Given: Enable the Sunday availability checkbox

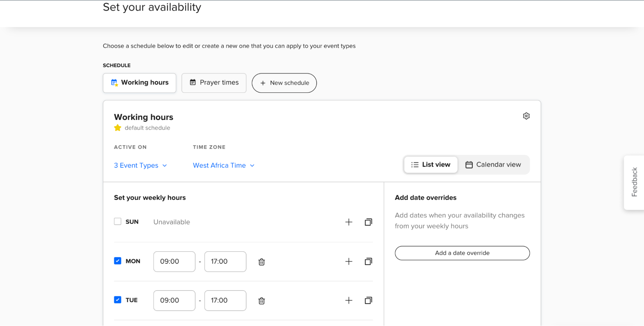Looking at the screenshot, I should (118, 222).
